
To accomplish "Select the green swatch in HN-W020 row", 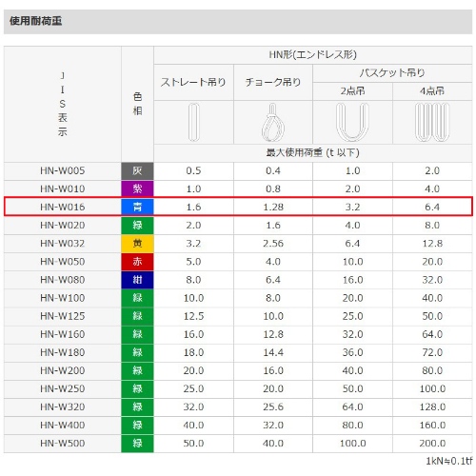I will coord(137,226).
